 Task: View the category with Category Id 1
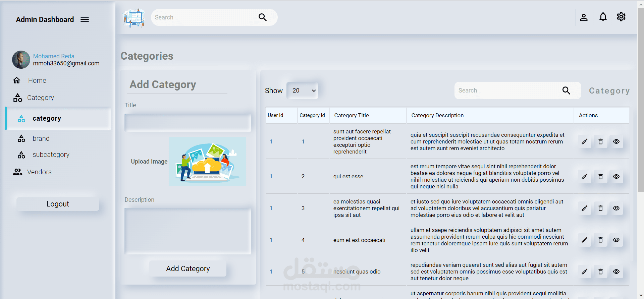click(x=616, y=141)
